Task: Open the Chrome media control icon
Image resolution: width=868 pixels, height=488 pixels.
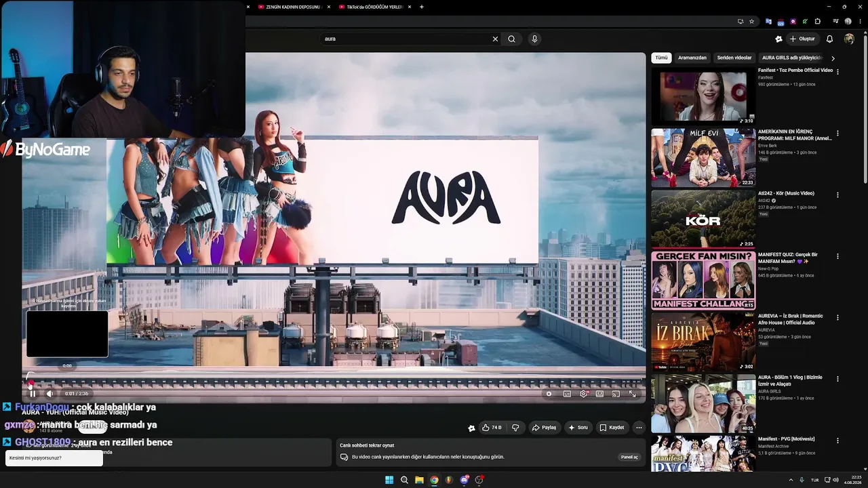Action: point(836,21)
